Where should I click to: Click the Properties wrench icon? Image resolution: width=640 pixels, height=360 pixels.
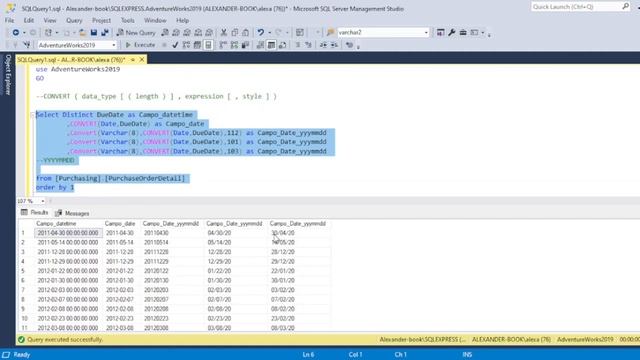point(451,32)
